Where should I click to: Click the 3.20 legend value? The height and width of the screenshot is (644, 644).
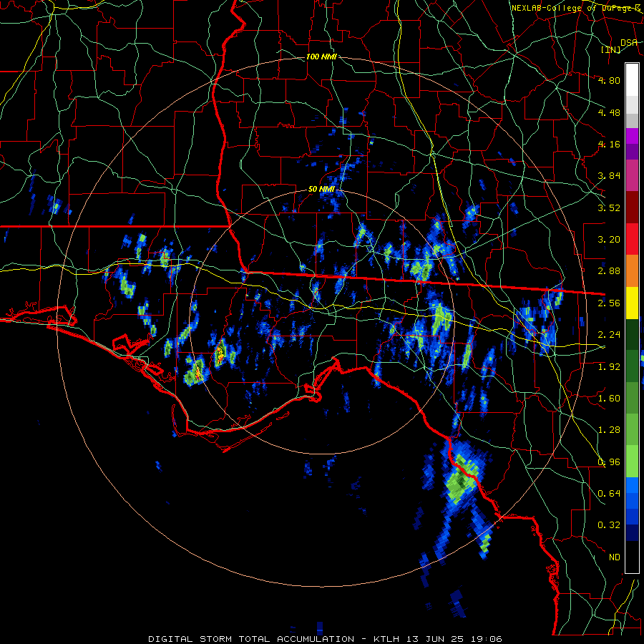tap(609, 240)
